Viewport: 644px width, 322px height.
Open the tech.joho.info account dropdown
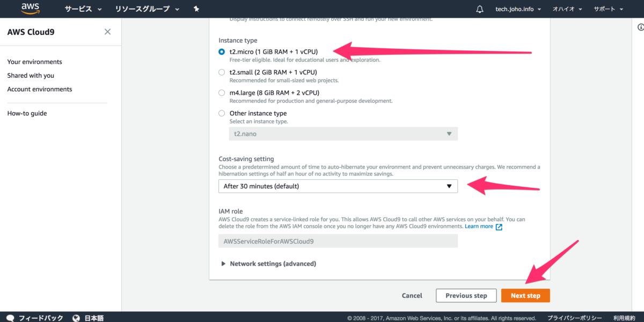517,9
